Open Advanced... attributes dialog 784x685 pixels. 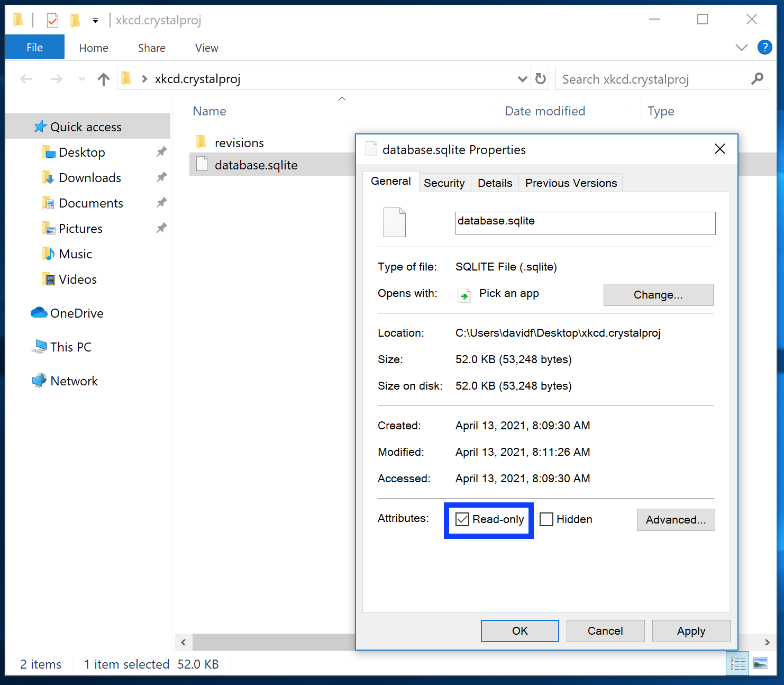(676, 520)
